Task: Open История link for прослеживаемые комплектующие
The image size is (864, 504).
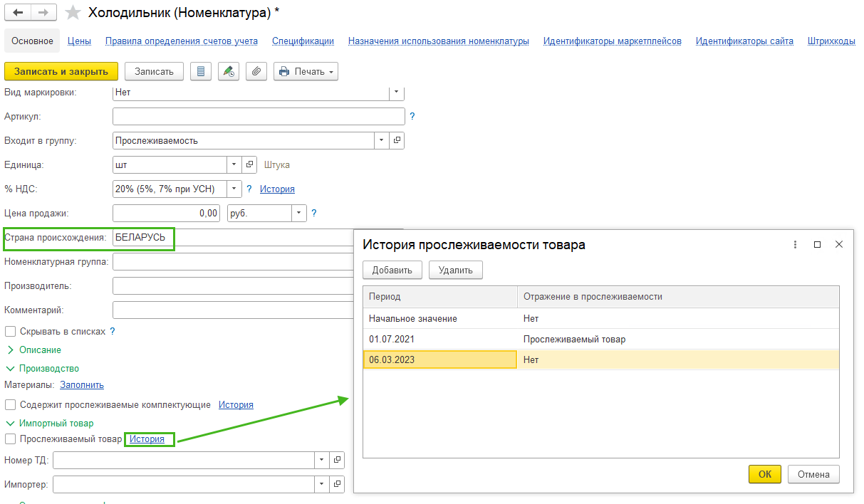Action: tap(236, 404)
